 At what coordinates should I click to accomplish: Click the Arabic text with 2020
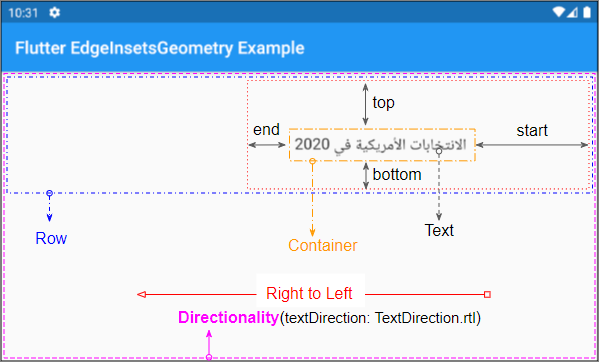tap(381, 145)
